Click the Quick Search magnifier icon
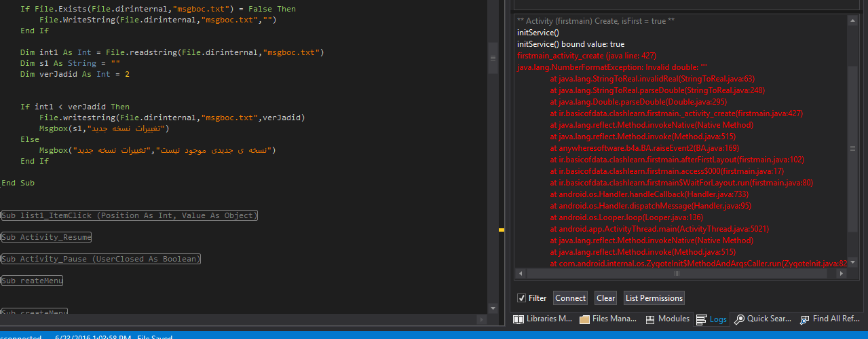 coord(739,319)
